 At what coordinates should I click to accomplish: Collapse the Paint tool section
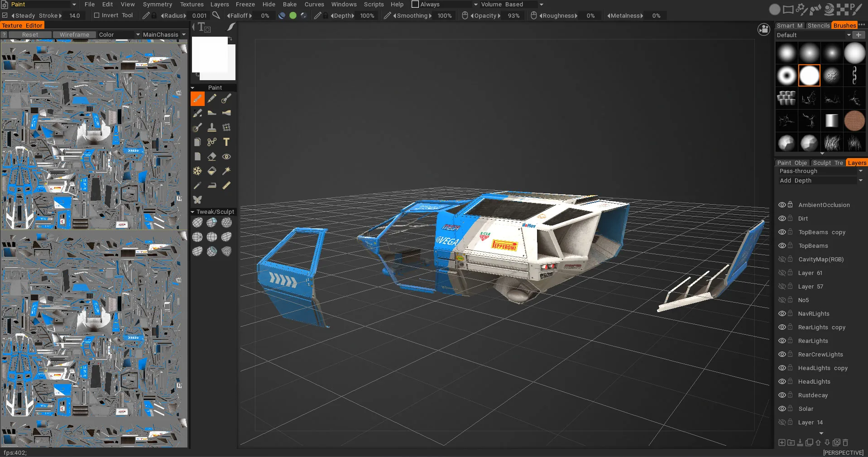(192, 88)
